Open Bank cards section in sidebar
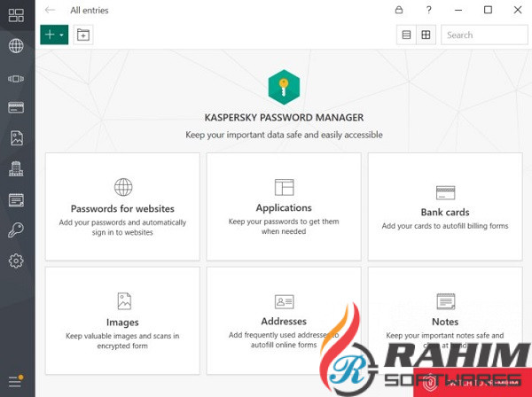 coord(16,107)
